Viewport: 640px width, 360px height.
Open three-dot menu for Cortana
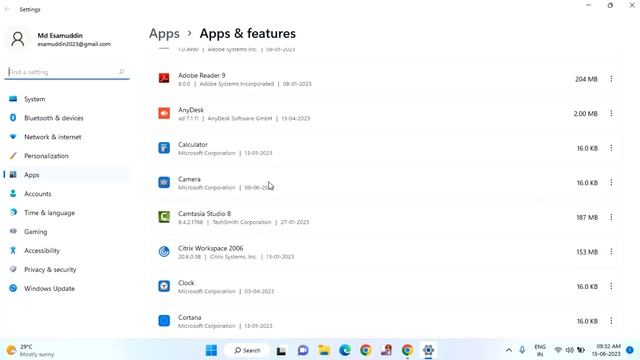[x=611, y=321]
